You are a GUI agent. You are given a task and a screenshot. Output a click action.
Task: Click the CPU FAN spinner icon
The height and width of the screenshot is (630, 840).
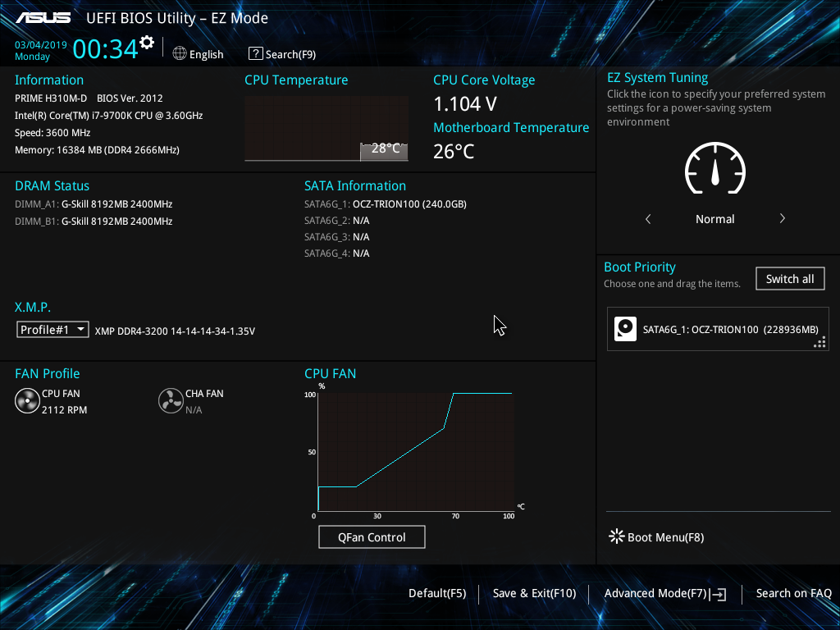[x=27, y=400]
